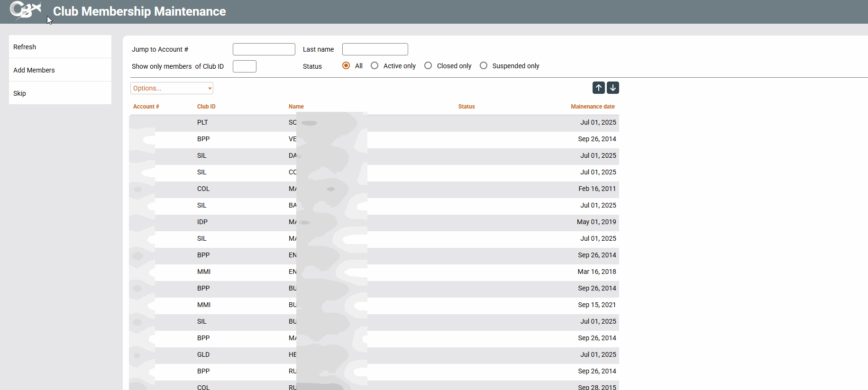Click the up arrow sort button
This screenshot has width=868, height=390.
(x=598, y=88)
